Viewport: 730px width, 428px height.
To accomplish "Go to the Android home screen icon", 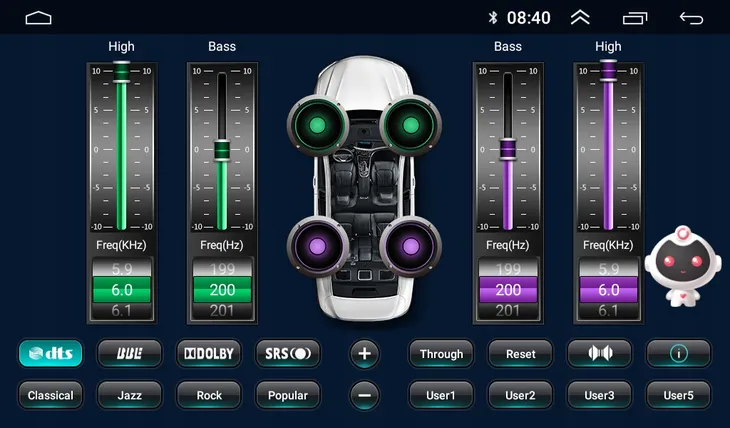I will (39, 18).
